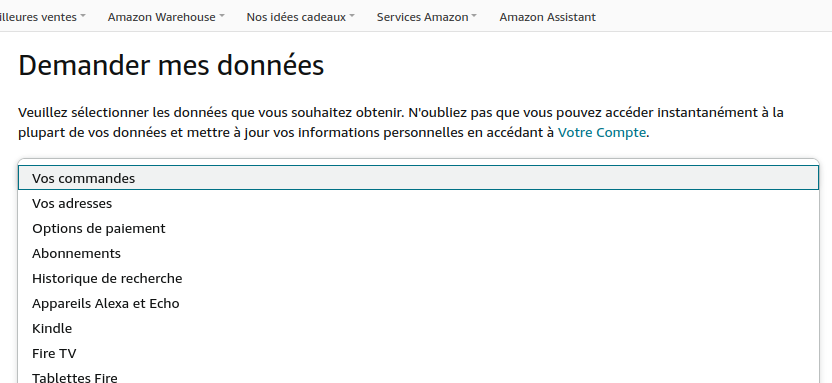Open the Services Amazon dropdown arrow

pos(474,16)
